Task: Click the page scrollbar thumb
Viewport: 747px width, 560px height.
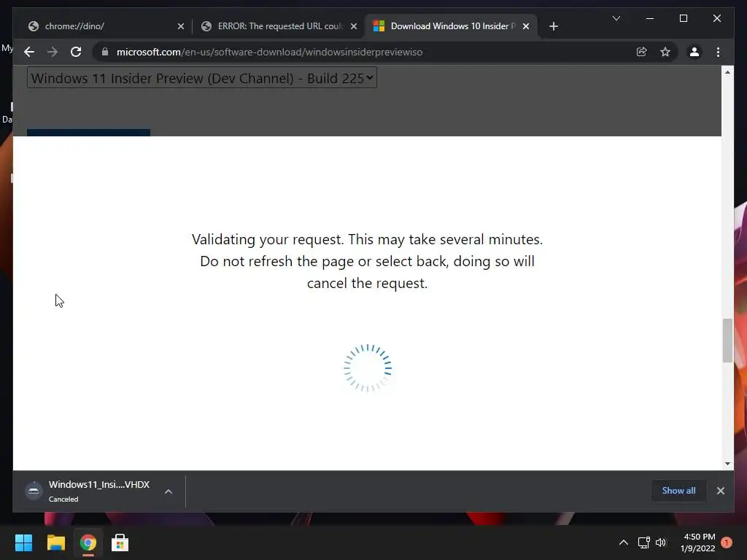Action: coord(727,341)
